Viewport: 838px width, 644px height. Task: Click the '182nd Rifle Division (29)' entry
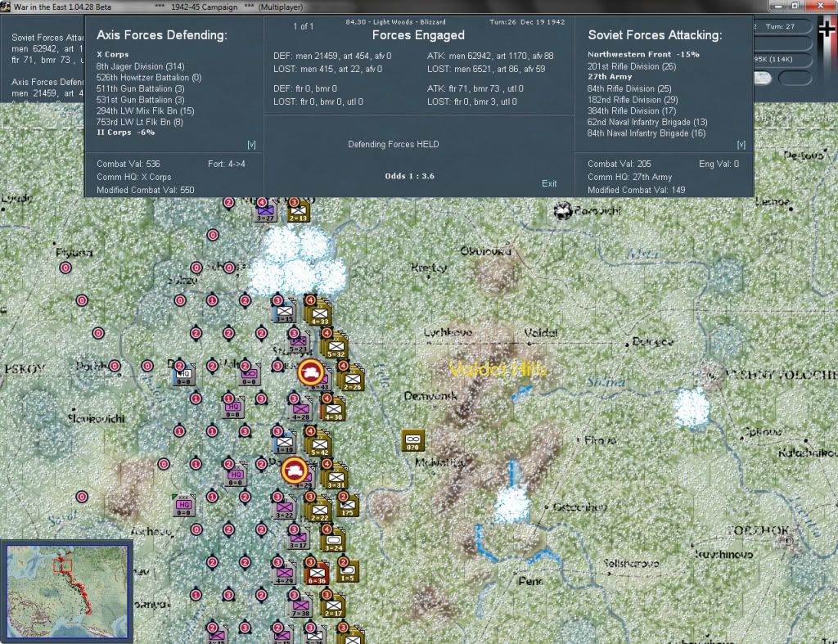(633, 100)
